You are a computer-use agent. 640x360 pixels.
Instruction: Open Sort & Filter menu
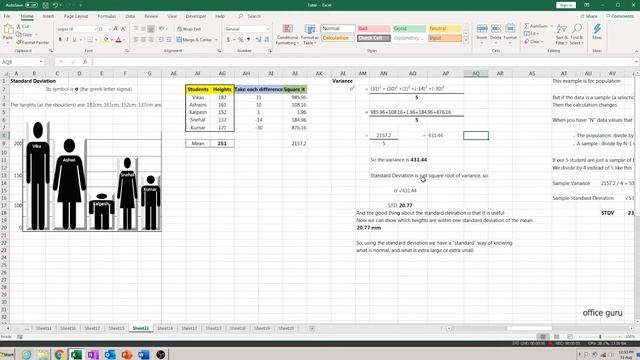(x=562, y=34)
